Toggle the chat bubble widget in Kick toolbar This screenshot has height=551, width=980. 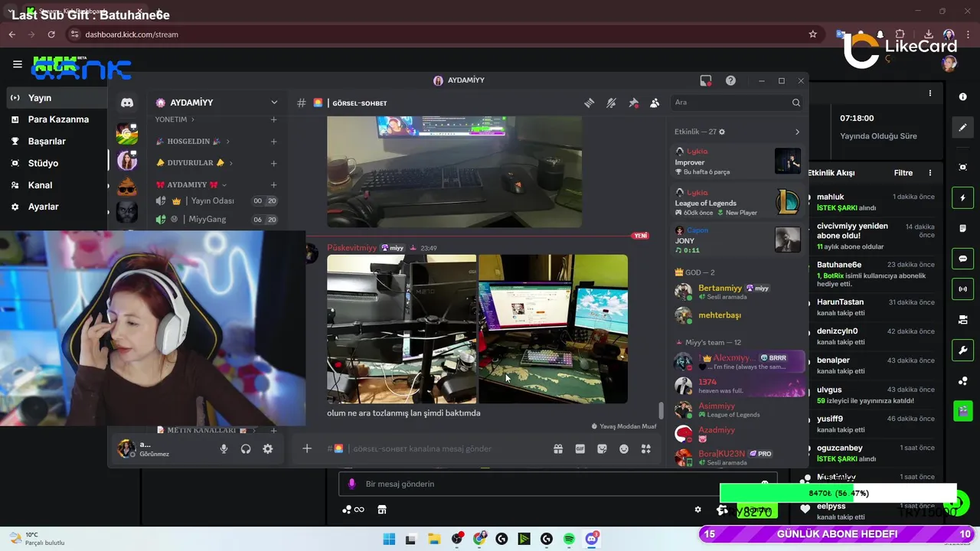[x=963, y=259]
